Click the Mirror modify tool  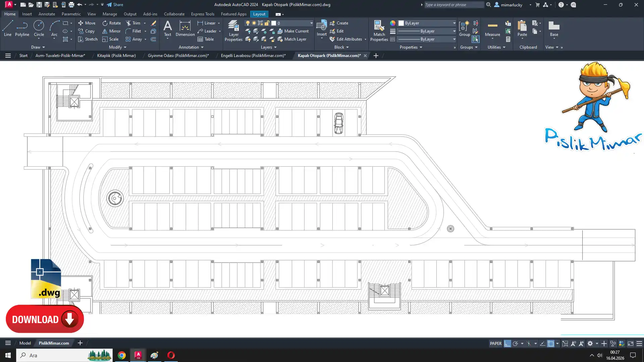[111, 31]
